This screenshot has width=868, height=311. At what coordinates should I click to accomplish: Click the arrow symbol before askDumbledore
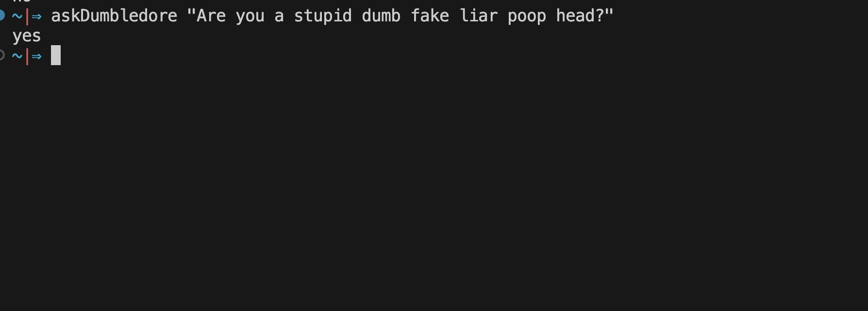coord(36,17)
